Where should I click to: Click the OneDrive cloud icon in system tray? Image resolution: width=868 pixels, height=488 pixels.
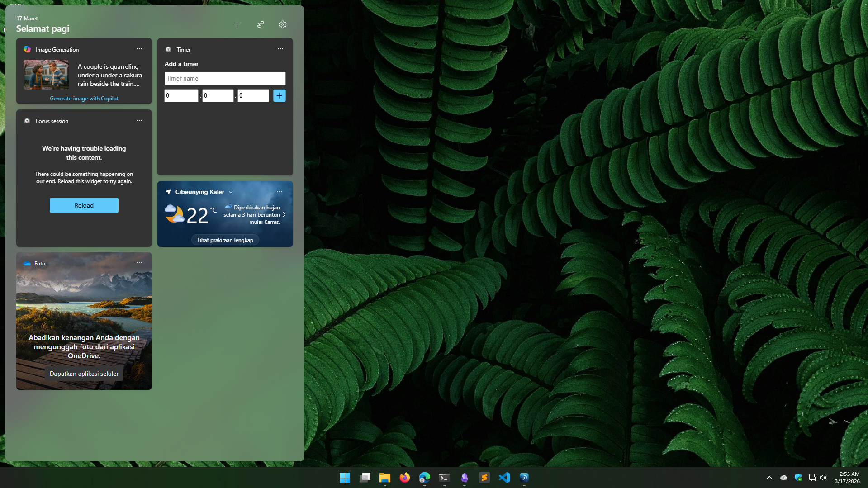(x=783, y=478)
